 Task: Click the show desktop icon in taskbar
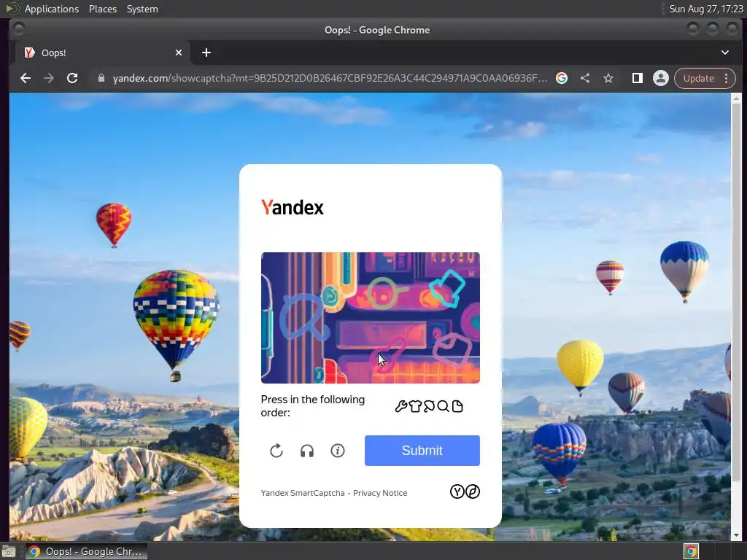[x=9, y=551]
